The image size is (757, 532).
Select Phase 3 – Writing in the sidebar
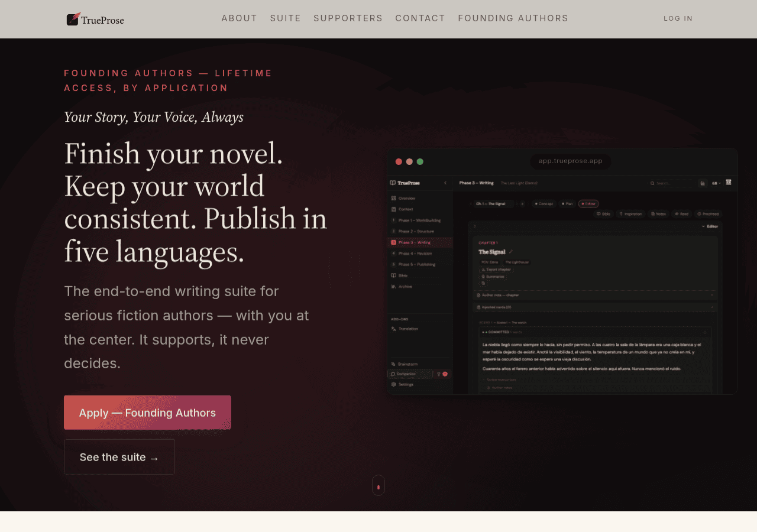click(x=420, y=242)
